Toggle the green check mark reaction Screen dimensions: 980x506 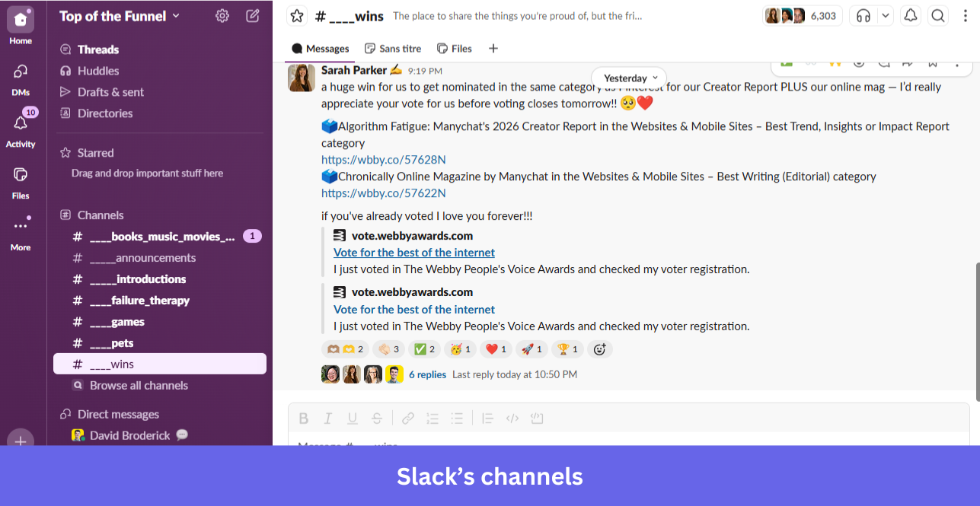[423, 349]
